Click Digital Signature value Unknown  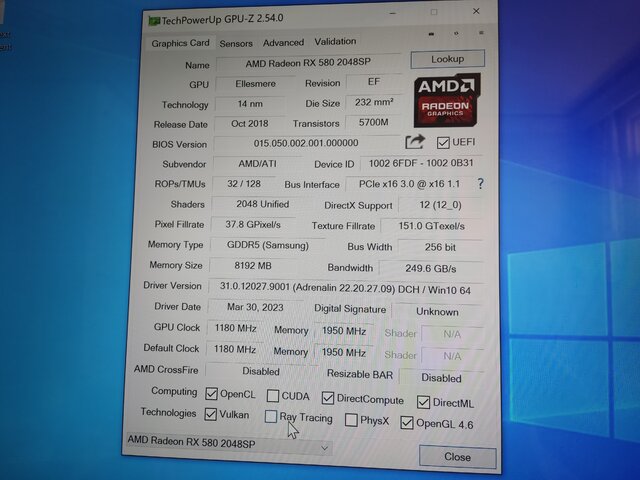click(x=437, y=312)
